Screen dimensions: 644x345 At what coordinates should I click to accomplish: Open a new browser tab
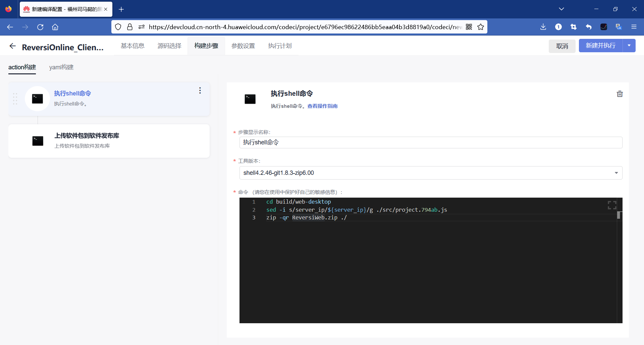[121, 9]
